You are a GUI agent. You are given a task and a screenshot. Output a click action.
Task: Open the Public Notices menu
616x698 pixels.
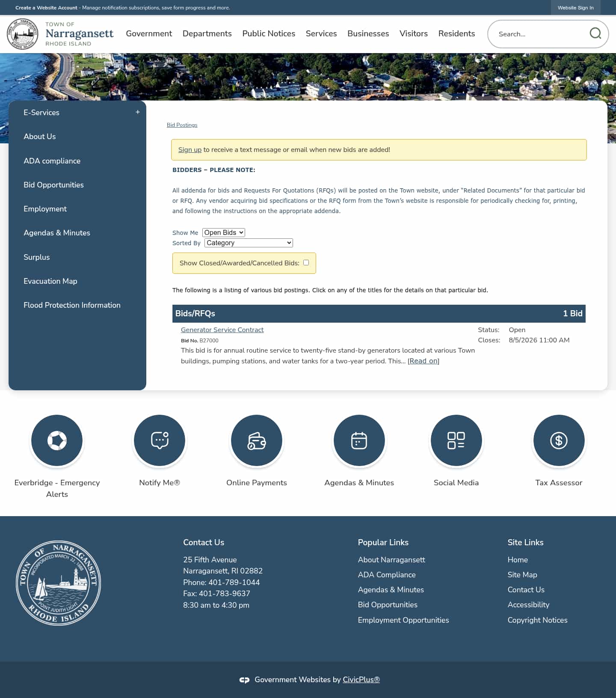tap(269, 33)
